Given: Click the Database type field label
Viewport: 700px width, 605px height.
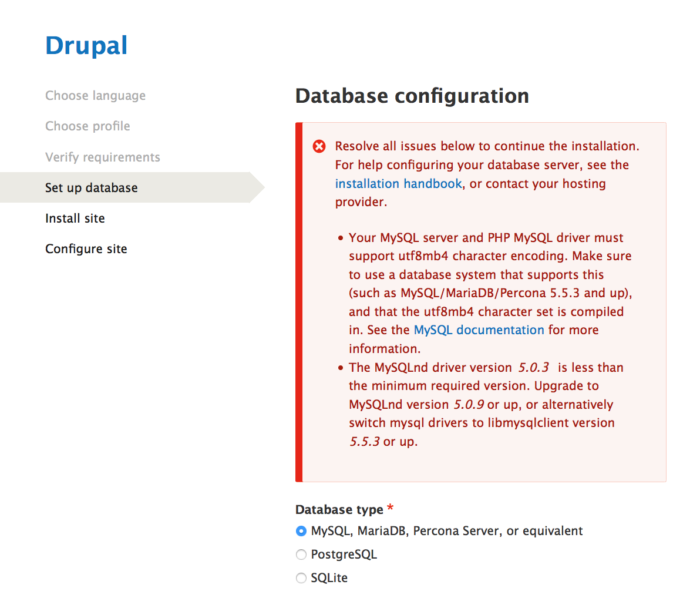Looking at the screenshot, I should 339,510.
